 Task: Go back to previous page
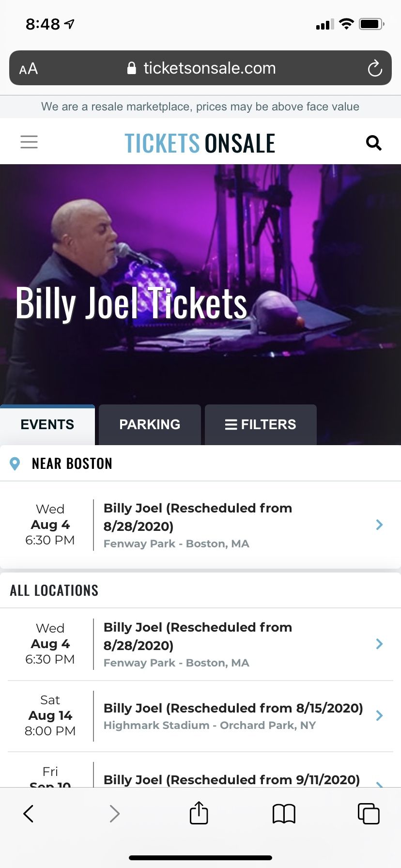point(29,814)
